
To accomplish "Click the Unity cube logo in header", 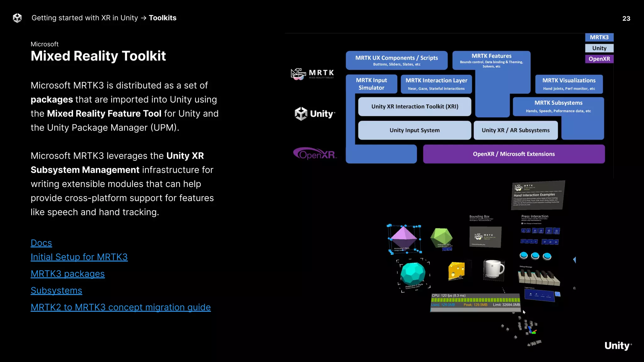I will 17,18.
